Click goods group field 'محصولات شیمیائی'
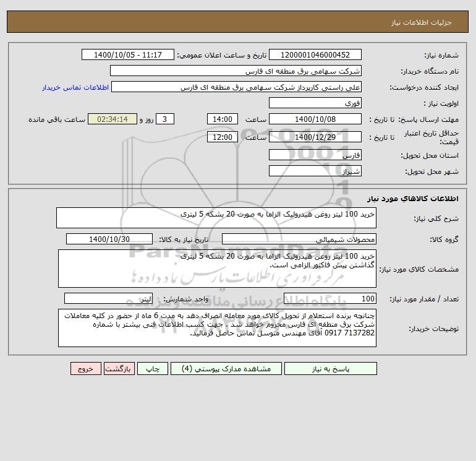This screenshot has width=476, height=461. [x=299, y=239]
